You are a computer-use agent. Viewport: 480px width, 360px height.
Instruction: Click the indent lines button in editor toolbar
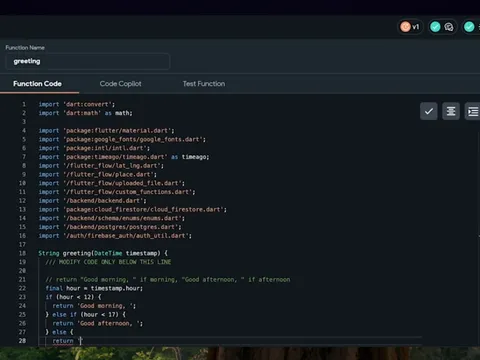coord(473,111)
